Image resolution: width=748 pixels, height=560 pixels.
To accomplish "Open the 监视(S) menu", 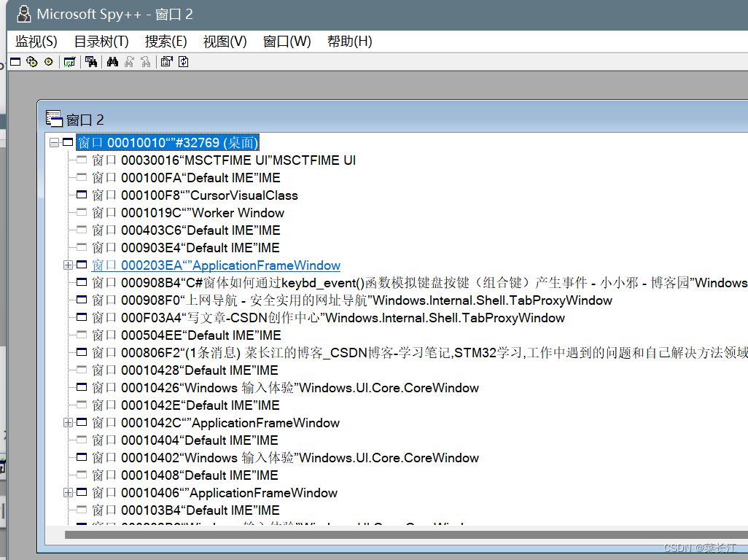I will point(36,42).
